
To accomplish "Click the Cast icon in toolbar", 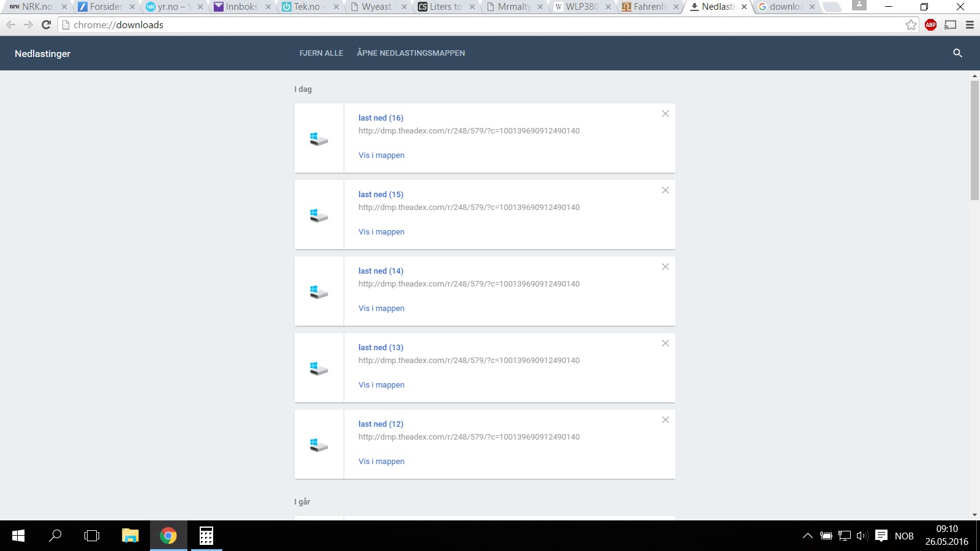I will (950, 24).
